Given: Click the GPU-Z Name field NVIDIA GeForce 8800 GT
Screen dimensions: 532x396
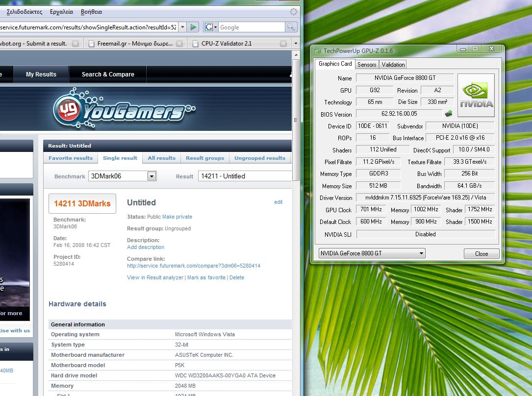Looking at the screenshot, I should (405, 77).
